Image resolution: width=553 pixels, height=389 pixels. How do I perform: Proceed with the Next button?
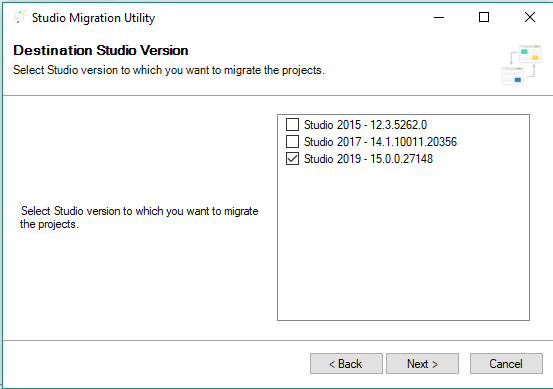pos(423,364)
